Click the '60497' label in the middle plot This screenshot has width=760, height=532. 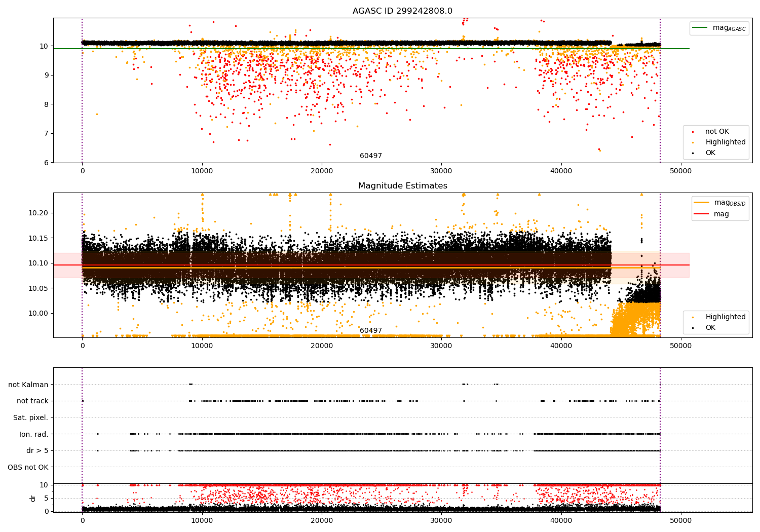tap(371, 331)
